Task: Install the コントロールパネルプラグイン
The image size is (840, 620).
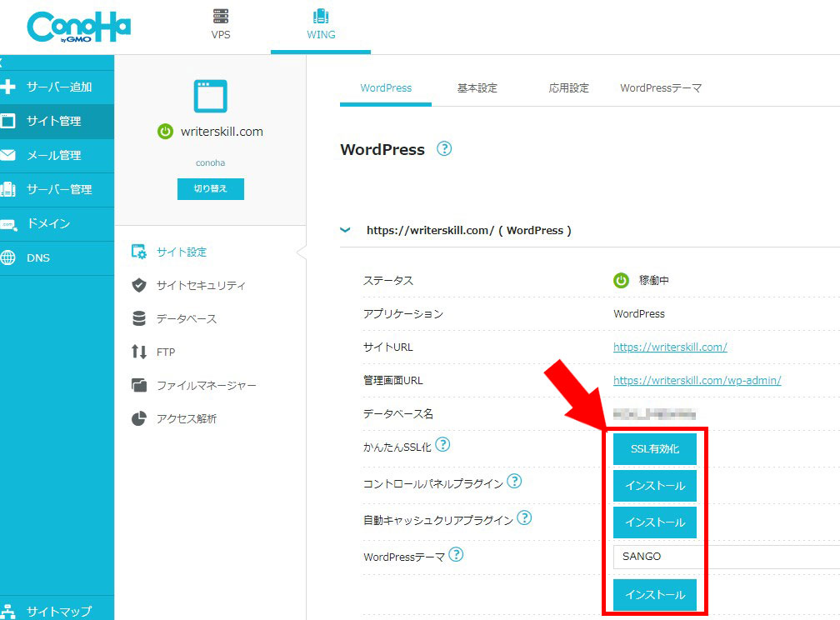Action: 655,486
